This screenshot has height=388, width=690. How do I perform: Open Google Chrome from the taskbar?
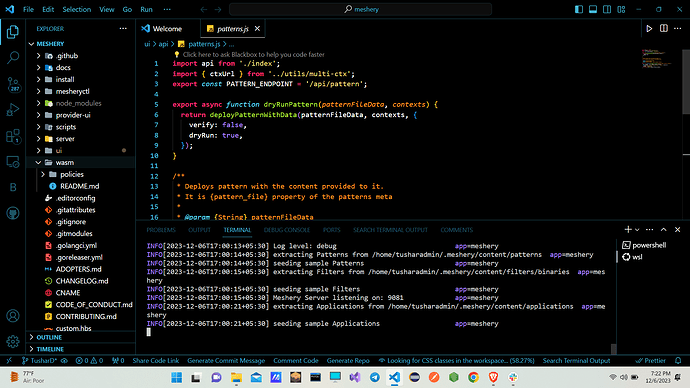click(x=473, y=377)
